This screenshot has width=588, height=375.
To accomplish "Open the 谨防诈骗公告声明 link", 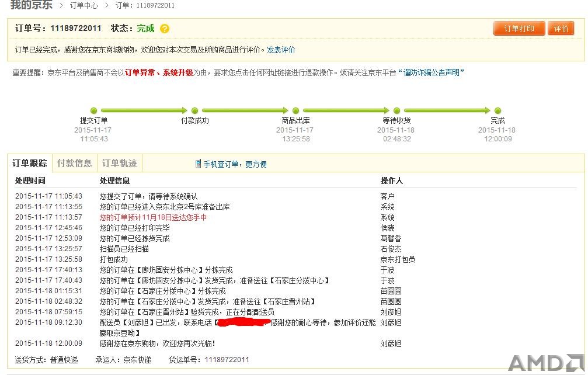I will [x=432, y=72].
